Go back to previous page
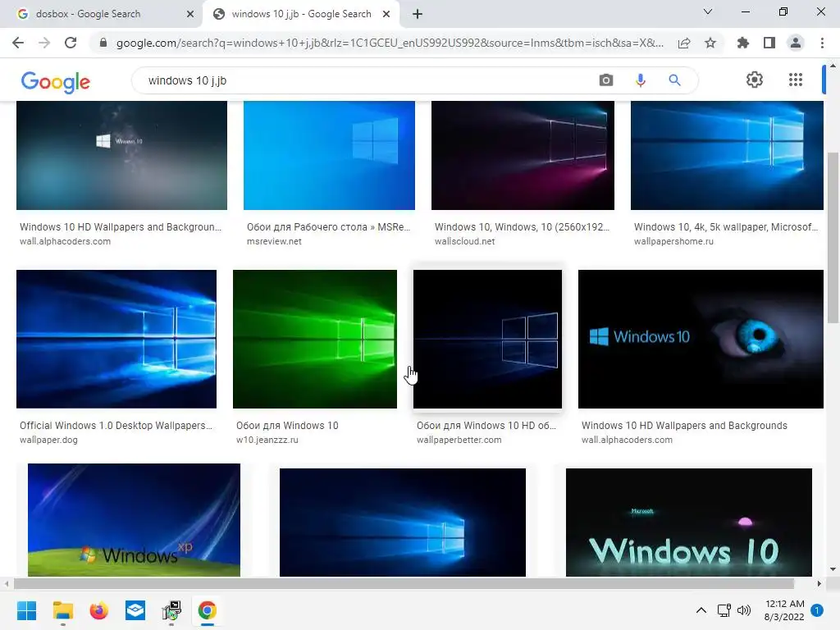 click(x=18, y=43)
